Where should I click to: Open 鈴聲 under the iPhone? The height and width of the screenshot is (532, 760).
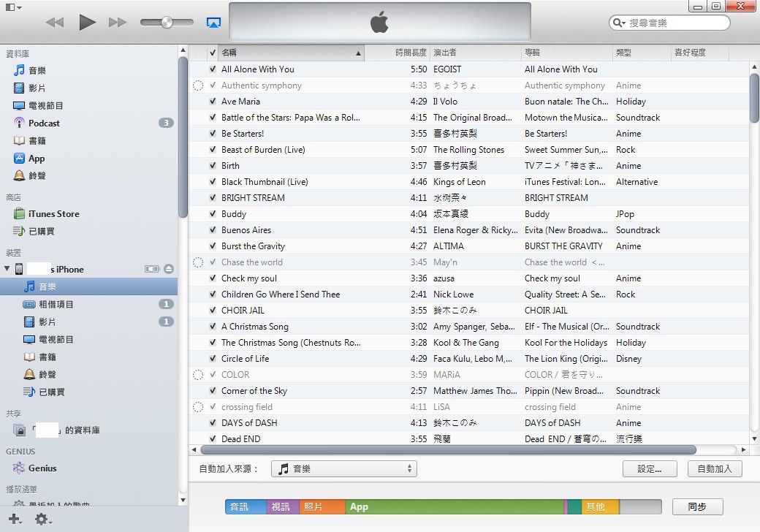pos(39,375)
